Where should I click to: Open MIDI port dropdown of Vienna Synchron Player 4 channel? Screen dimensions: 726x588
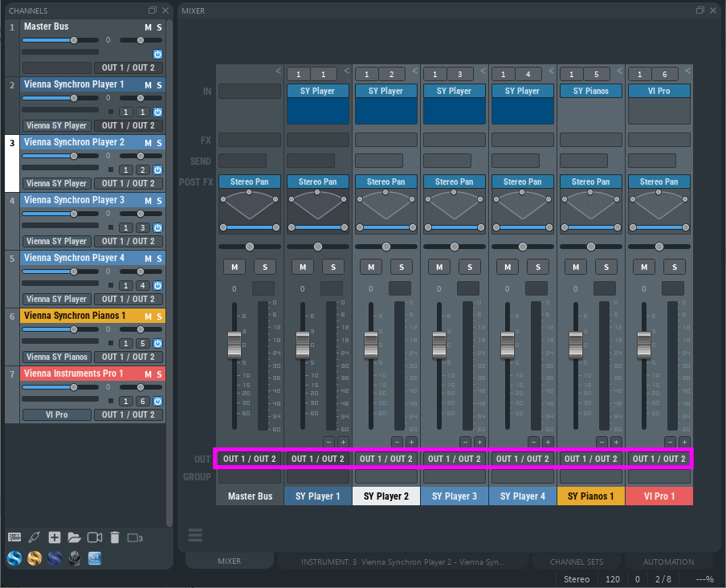pyautogui.click(x=126, y=286)
